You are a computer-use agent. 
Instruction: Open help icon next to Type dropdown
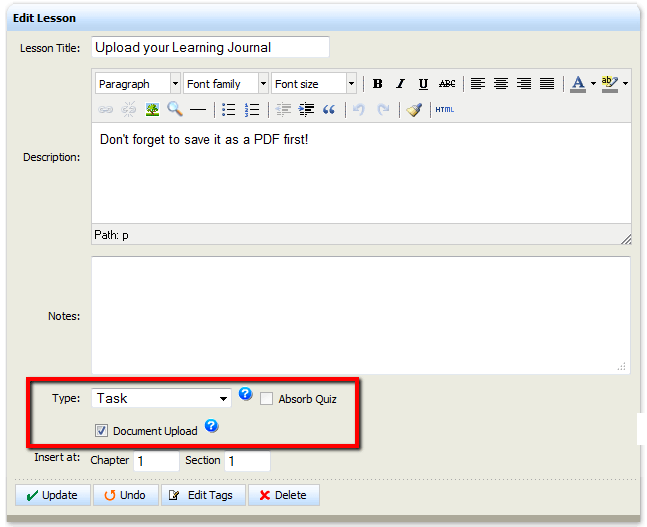click(x=245, y=394)
